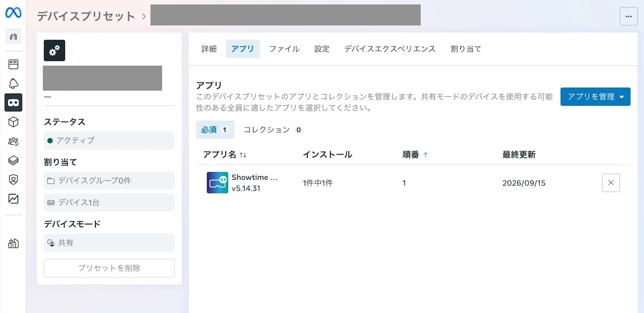The height and width of the screenshot is (313, 644).
Task: Sort by アプリ名 column arrows
Action: (243, 155)
